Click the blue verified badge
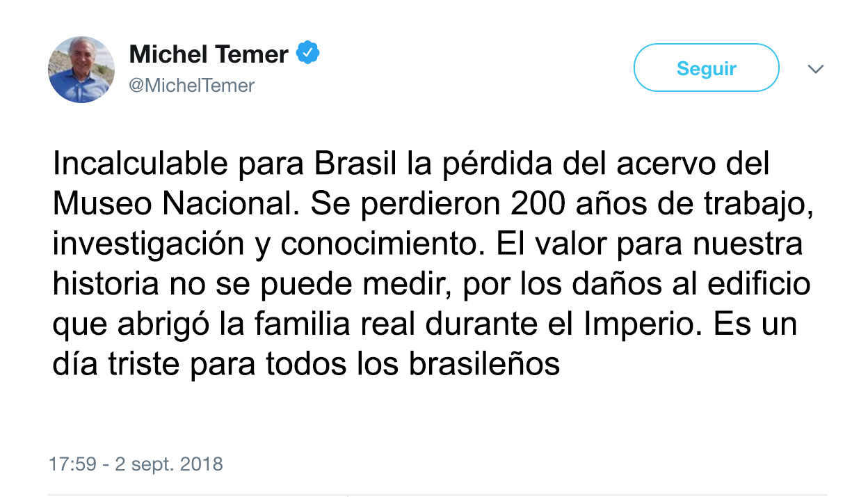The height and width of the screenshot is (497, 868). [308, 53]
